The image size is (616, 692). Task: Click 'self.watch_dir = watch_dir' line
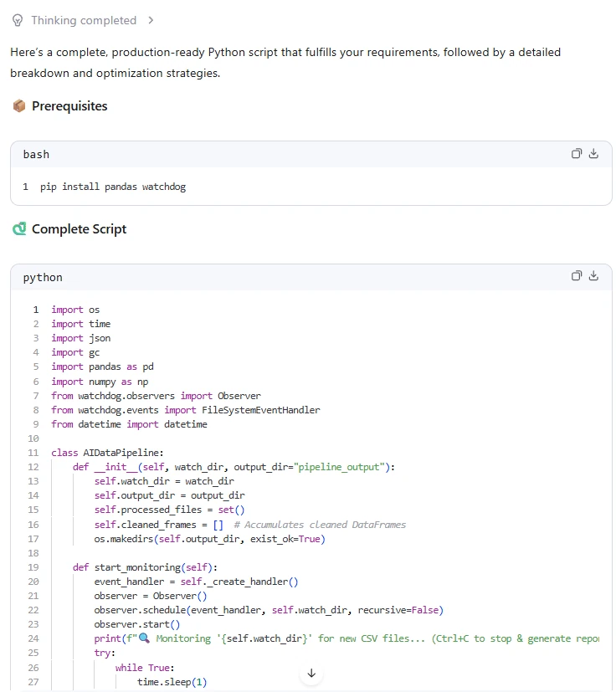[164, 480]
